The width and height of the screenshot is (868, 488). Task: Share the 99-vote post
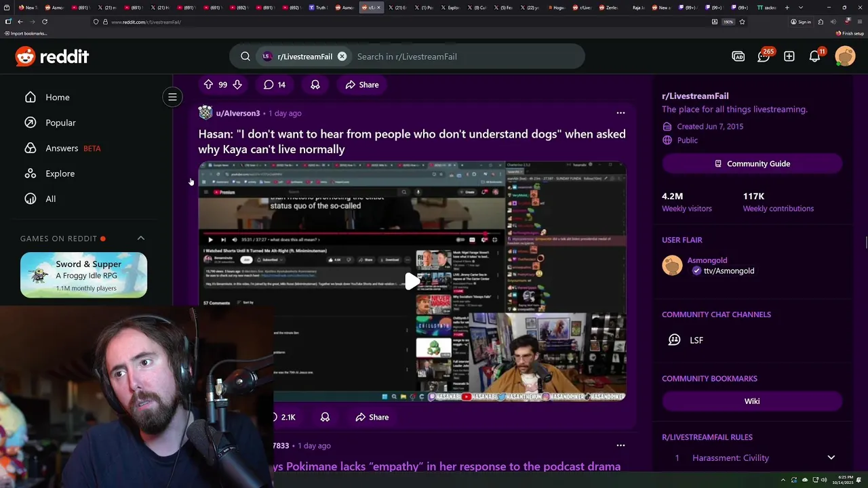point(362,85)
